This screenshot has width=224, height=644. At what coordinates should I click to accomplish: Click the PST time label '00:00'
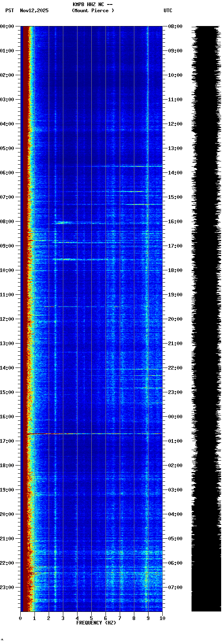(7, 26)
